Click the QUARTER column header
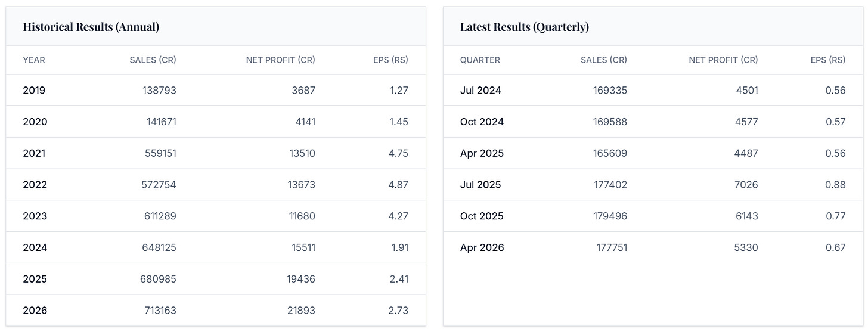 [x=480, y=60]
